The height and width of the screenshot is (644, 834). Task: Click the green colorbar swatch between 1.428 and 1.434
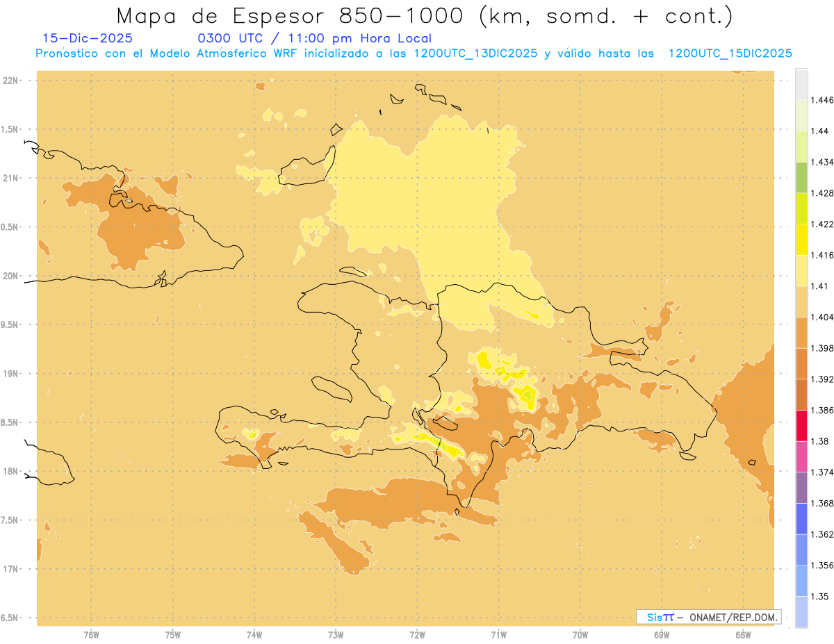801,177
